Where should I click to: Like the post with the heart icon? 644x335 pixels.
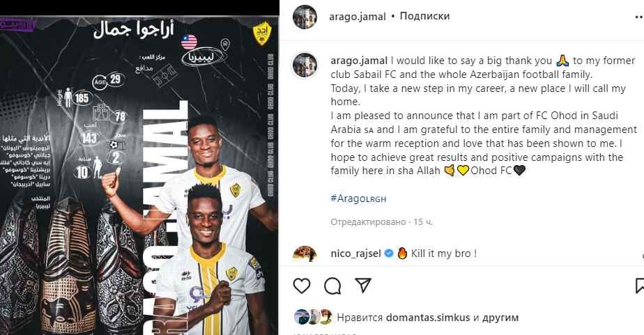(302, 286)
